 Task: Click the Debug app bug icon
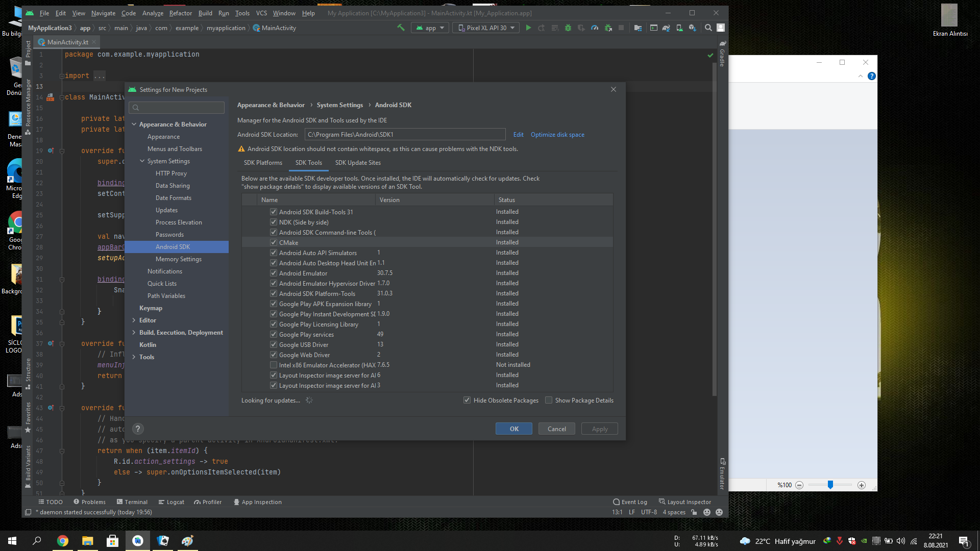coord(568,28)
